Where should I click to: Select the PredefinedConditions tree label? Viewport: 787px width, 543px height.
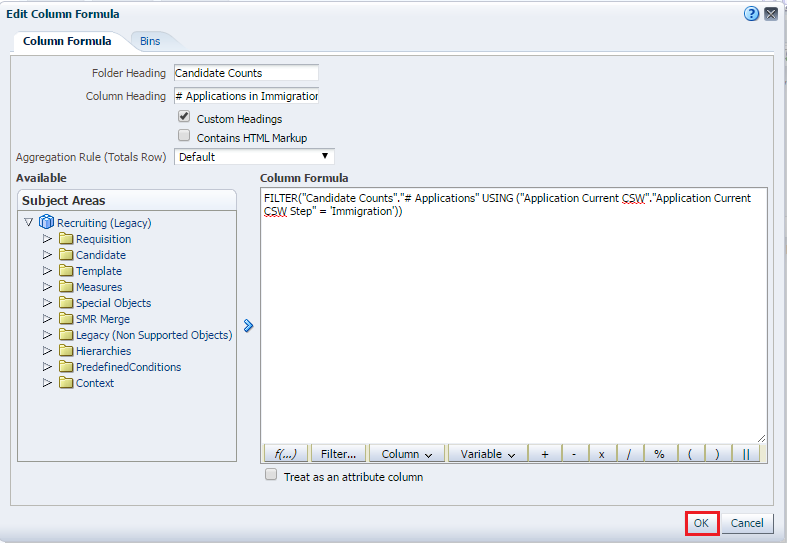coord(128,367)
